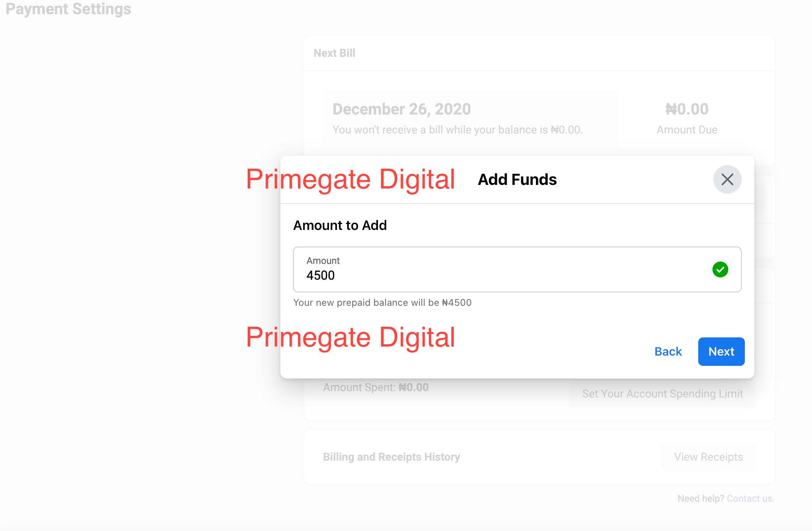Toggle the fund amount validation checkmark
Image resolution: width=812 pixels, height=531 pixels.
(x=720, y=269)
